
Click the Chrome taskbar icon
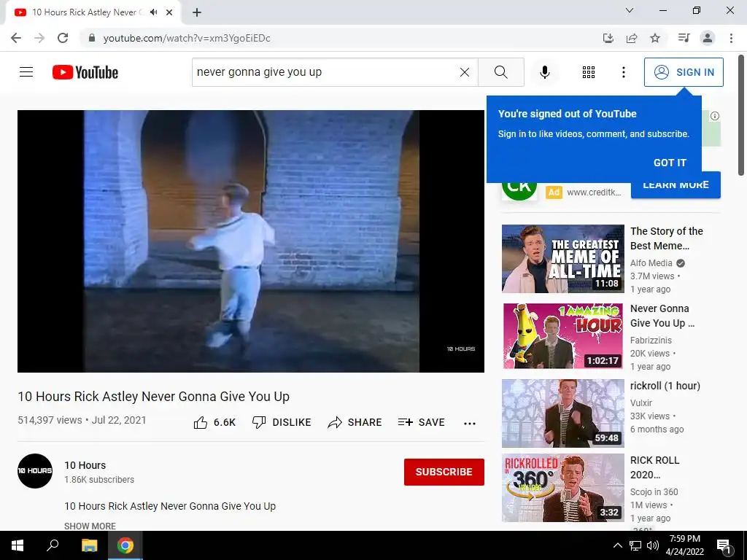pyautogui.click(x=125, y=545)
